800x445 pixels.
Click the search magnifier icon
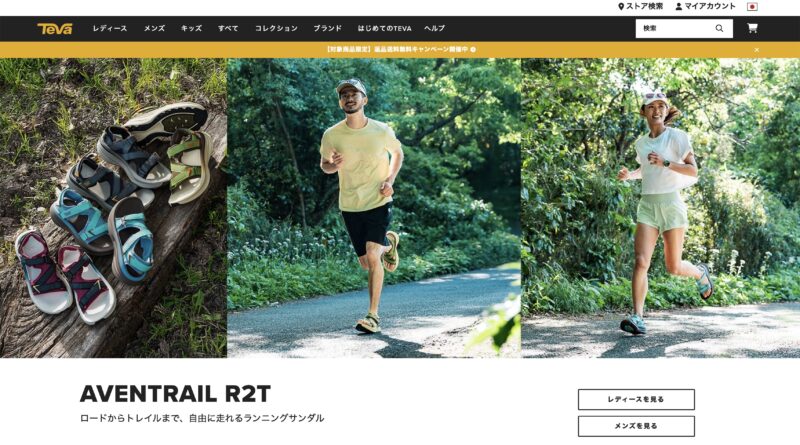click(x=719, y=29)
